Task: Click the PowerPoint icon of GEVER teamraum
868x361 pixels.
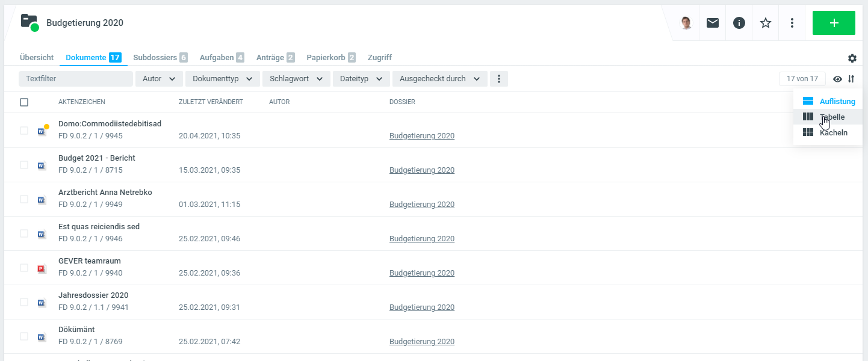Action: point(42,269)
